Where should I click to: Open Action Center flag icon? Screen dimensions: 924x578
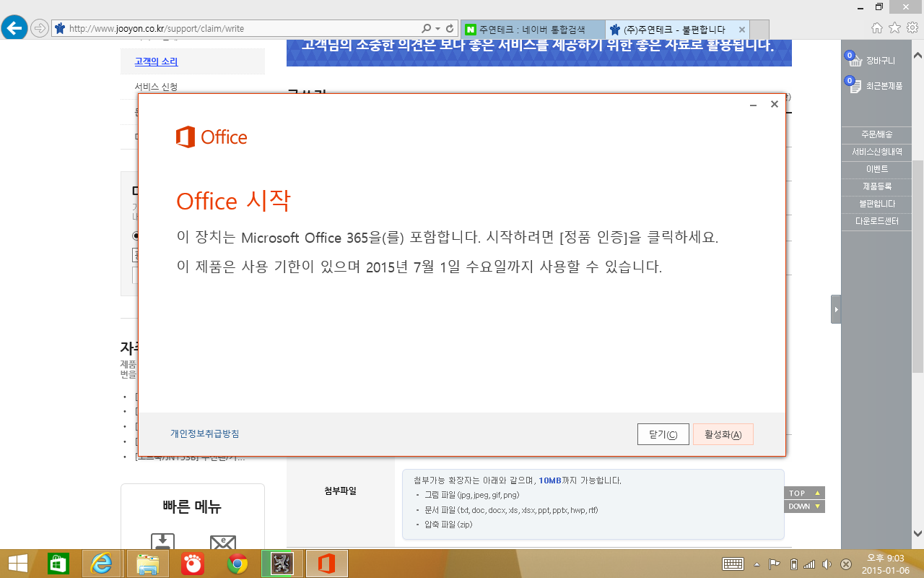(774, 564)
